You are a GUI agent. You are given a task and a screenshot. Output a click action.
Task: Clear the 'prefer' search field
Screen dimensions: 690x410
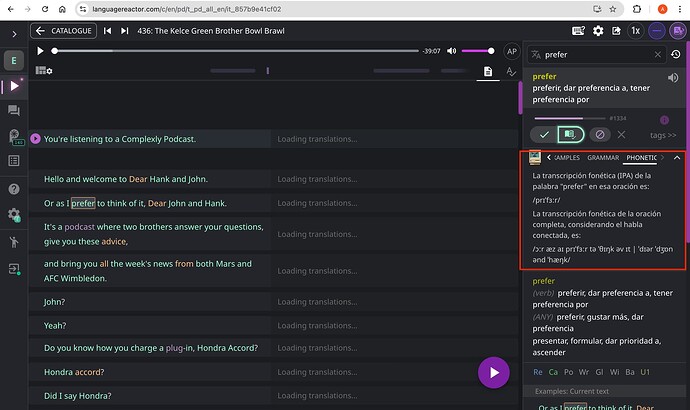657,55
